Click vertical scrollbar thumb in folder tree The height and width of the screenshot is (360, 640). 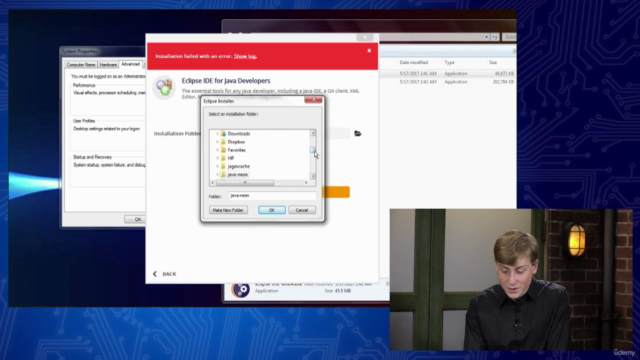pos(313,151)
